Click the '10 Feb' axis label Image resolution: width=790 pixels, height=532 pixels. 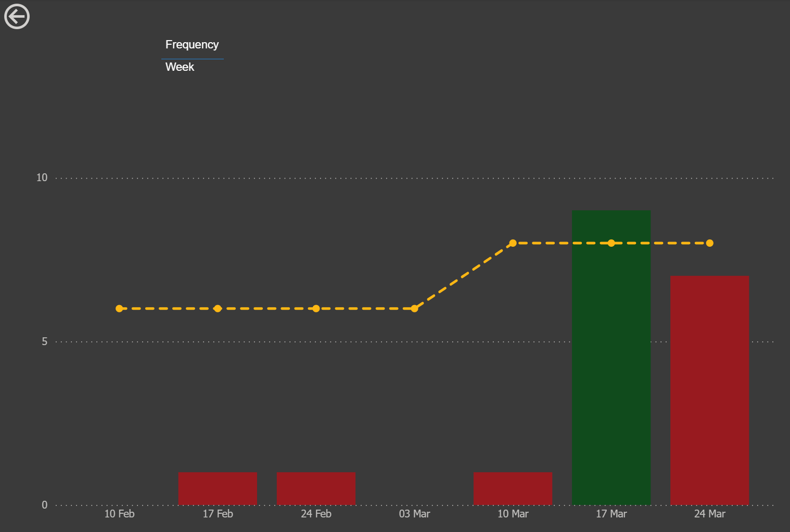[x=119, y=514]
